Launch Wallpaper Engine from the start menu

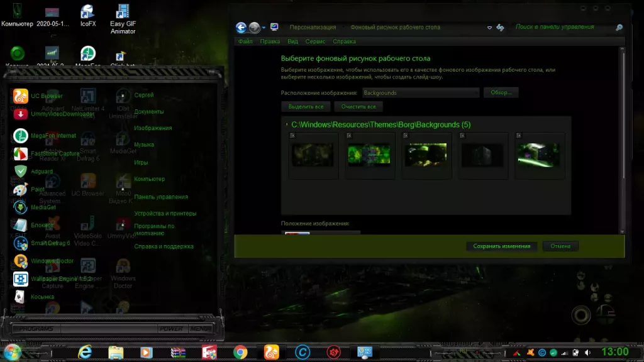pyautogui.click(x=52, y=278)
